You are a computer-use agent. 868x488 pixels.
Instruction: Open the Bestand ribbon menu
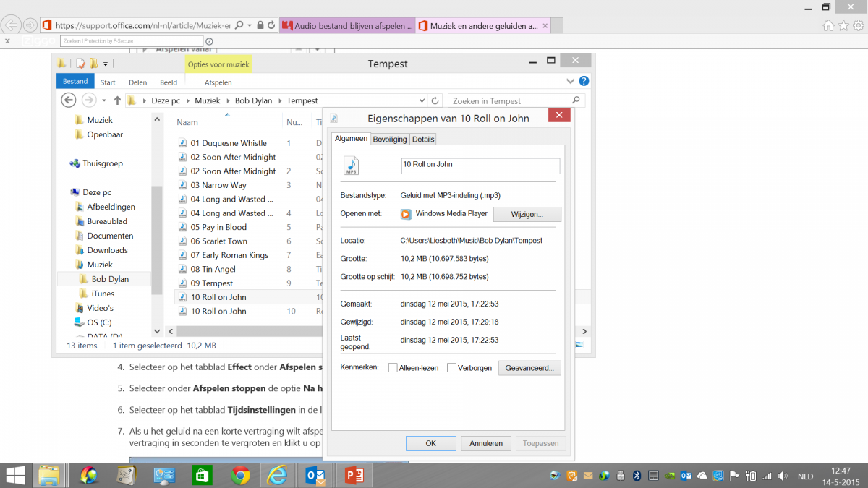point(75,82)
